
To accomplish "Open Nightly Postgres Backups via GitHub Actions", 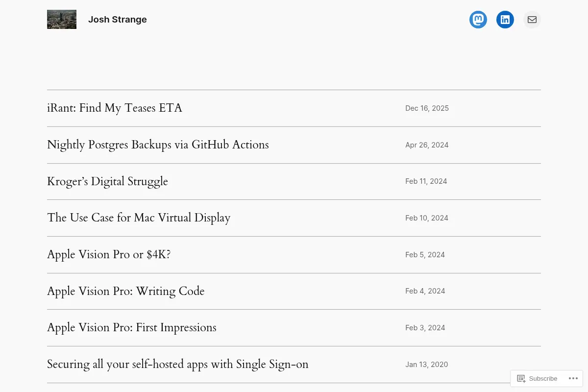I will [x=158, y=145].
